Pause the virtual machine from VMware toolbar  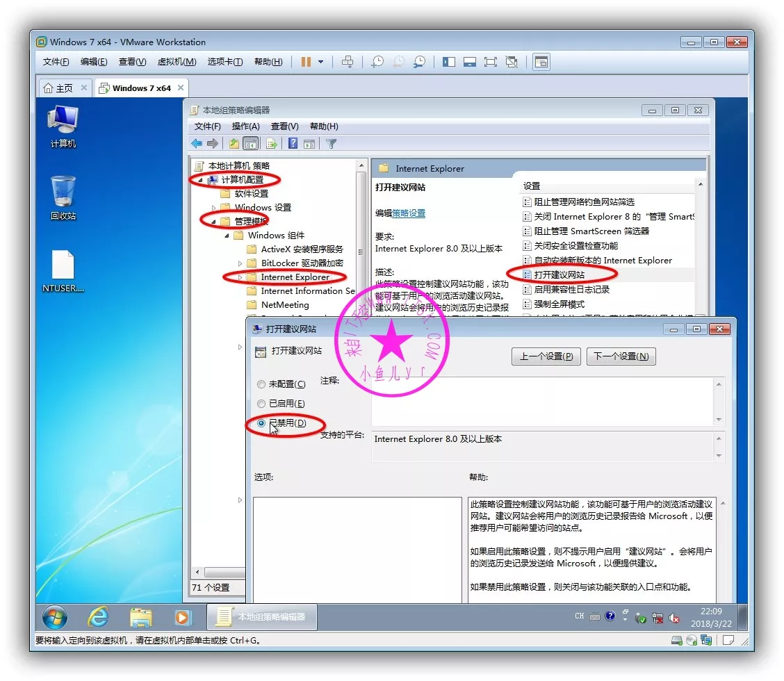306,62
